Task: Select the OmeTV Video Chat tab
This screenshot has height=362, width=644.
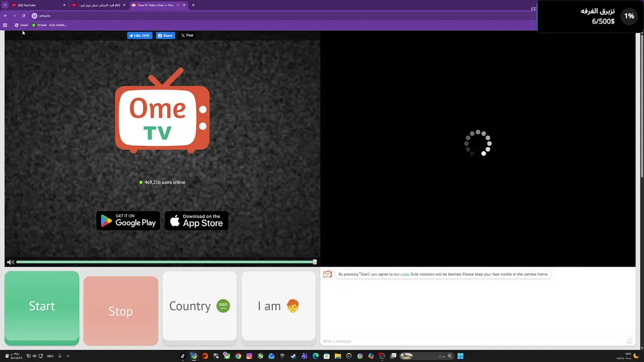Action: coord(158,5)
